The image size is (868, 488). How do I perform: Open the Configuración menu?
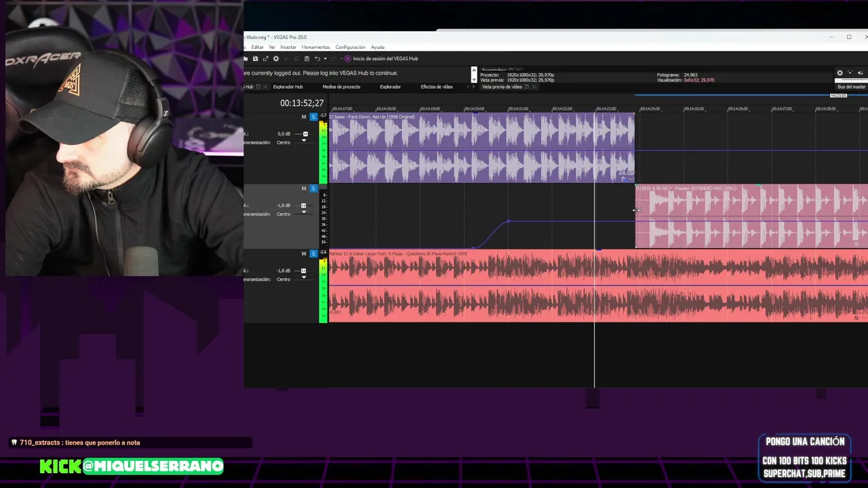(x=351, y=47)
